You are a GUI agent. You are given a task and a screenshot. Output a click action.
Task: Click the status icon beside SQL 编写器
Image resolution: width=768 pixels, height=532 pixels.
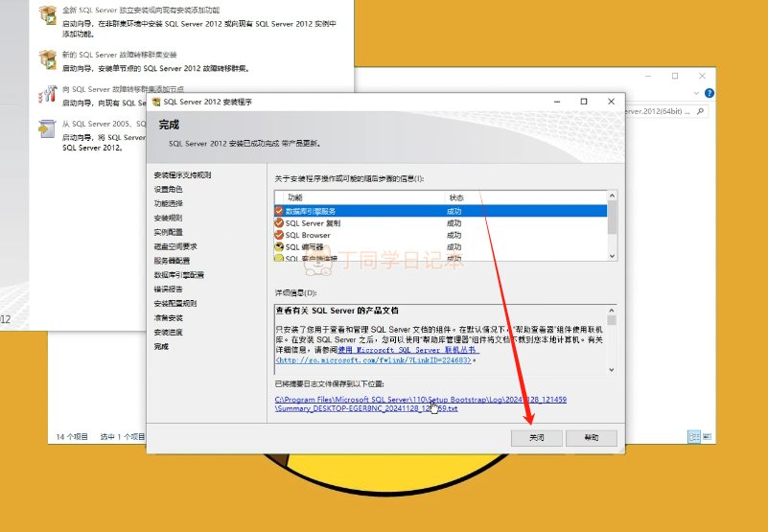(x=279, y=247)
